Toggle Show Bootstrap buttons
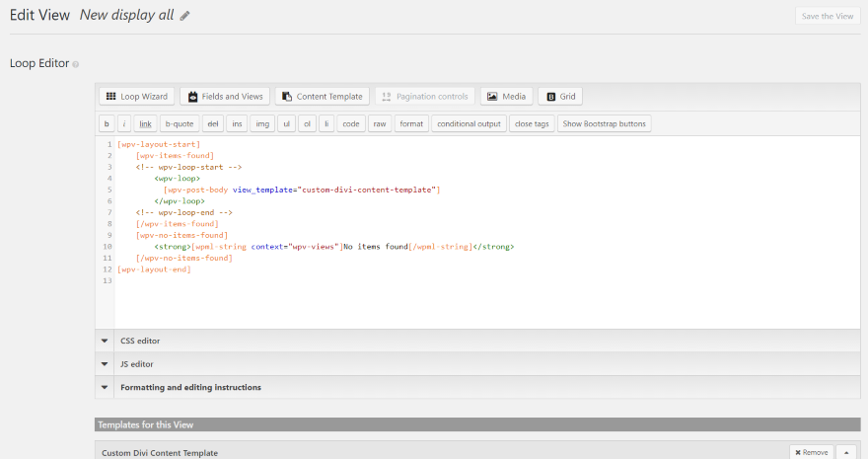Image resolution: width=868 pixels, height=459 pixels. [604, 124]
